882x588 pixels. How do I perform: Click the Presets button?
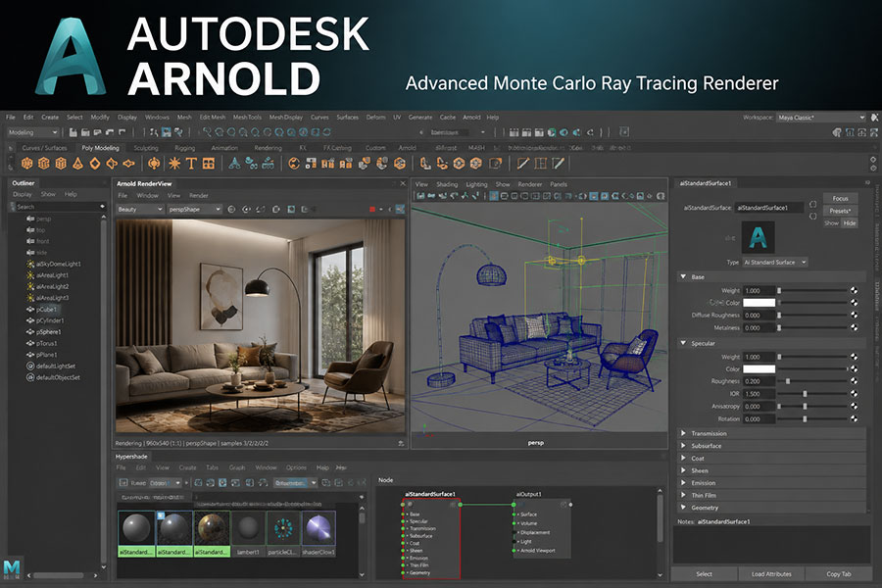841,211
